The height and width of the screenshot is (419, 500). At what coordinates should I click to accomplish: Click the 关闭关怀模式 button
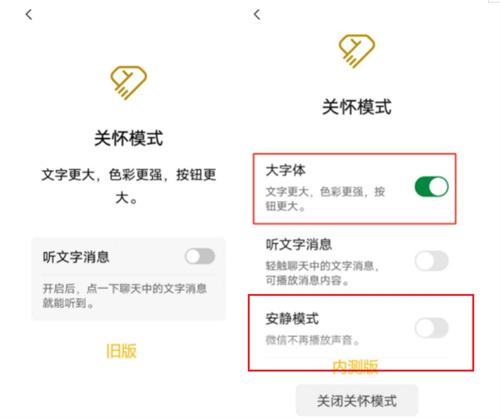(357, 401)
